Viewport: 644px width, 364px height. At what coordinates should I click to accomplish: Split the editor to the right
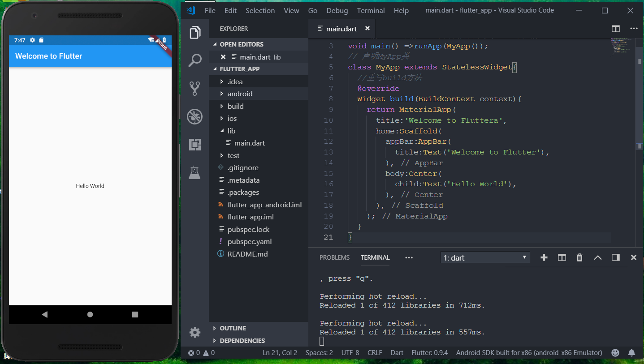[616, 29]
